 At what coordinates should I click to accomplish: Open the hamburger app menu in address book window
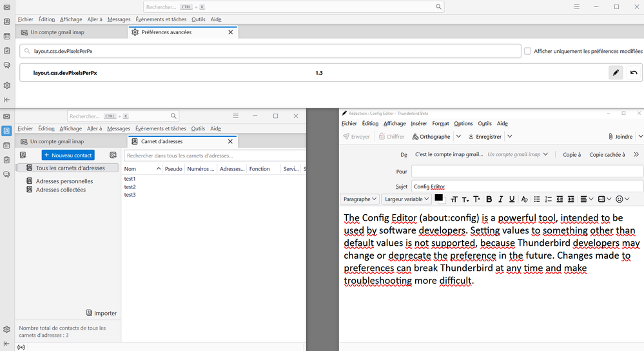pyautogui.click(x=236, y=116)
